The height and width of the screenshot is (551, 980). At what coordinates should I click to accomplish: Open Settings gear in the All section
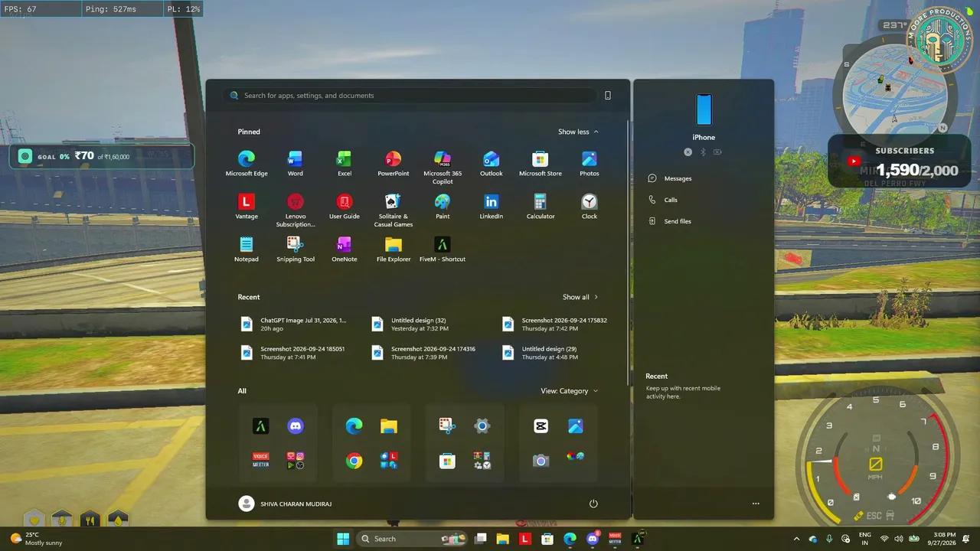[482, 426]
